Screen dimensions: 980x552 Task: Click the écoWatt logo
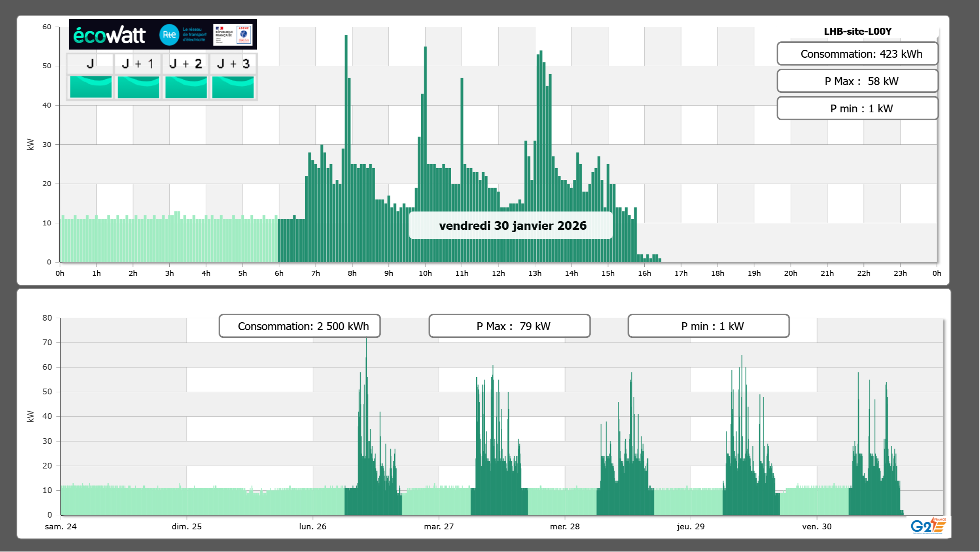(109, 35)
